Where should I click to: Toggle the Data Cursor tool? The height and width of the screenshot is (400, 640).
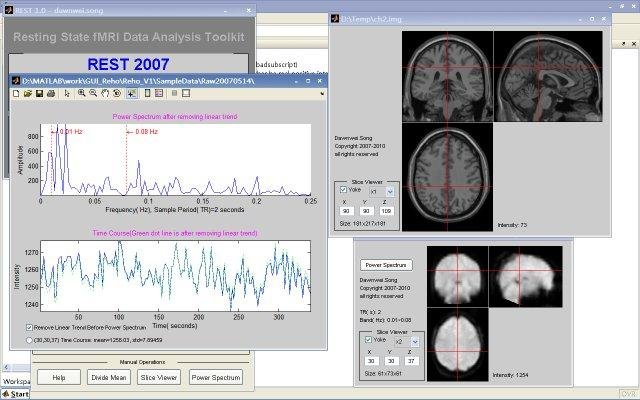pyautogui.click(x=132, y=93)
